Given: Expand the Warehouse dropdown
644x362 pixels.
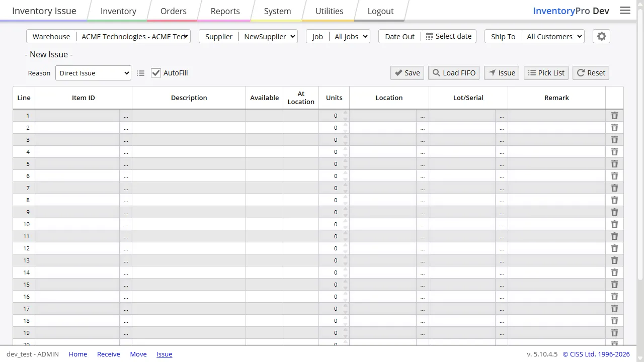Looking at the screenshot, I should click(133, 36).
